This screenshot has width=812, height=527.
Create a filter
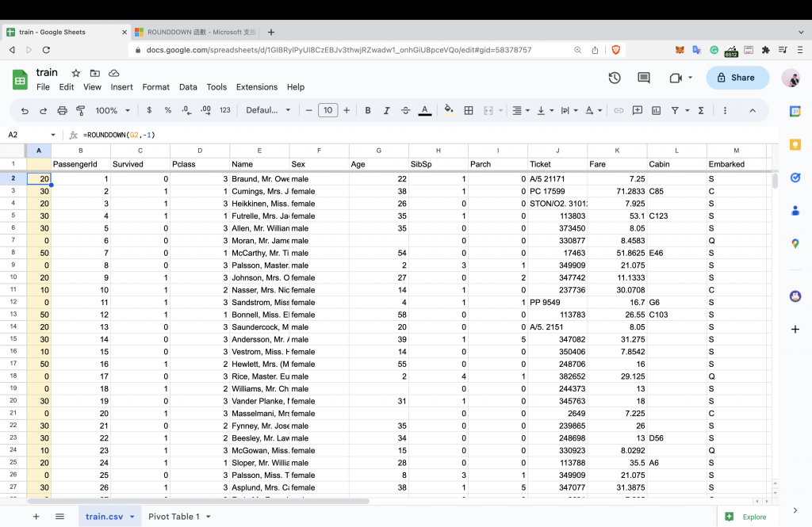pyautogui.click(x=676, y=110)
